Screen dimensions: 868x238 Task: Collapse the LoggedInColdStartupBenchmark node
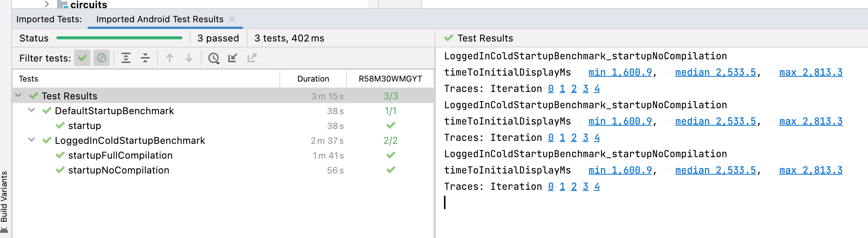coord(32,140)
